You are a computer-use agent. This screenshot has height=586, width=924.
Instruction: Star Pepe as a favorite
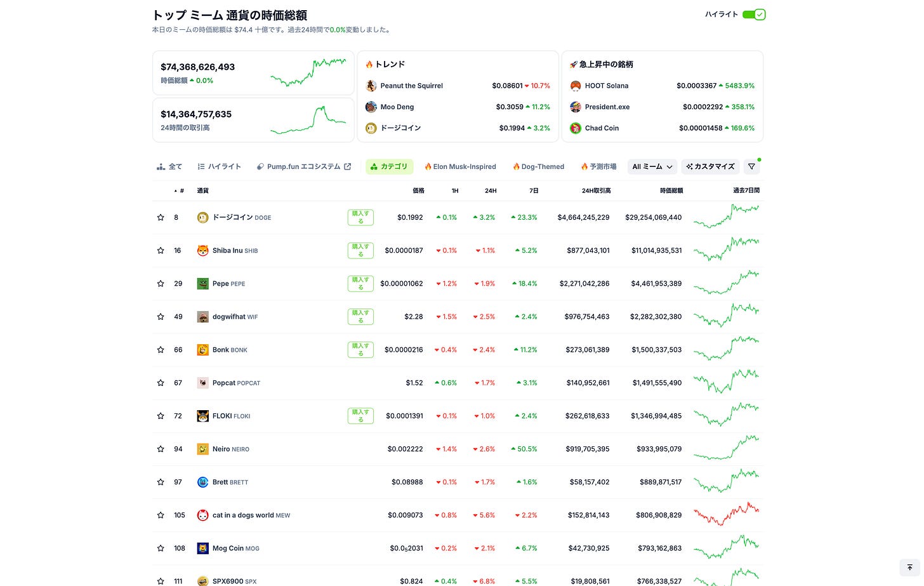click(161, 284)
